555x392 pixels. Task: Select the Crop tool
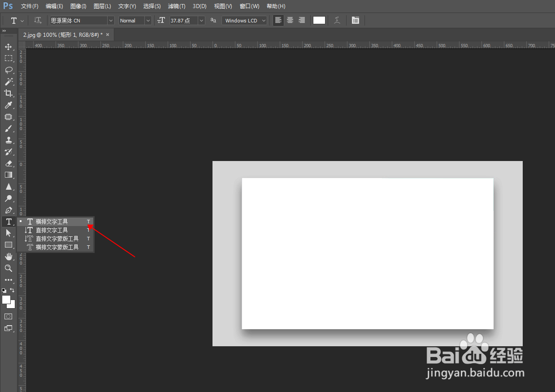point(9,93)
